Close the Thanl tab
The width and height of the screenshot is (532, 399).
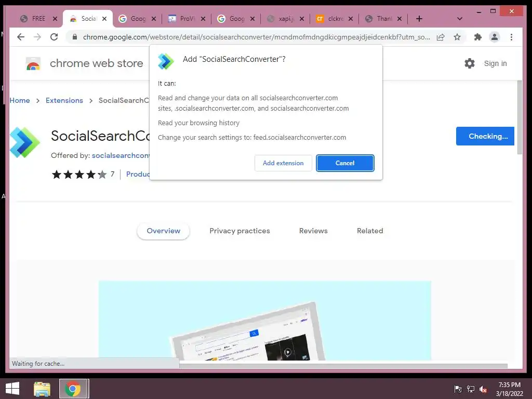[x=400, y=19]
